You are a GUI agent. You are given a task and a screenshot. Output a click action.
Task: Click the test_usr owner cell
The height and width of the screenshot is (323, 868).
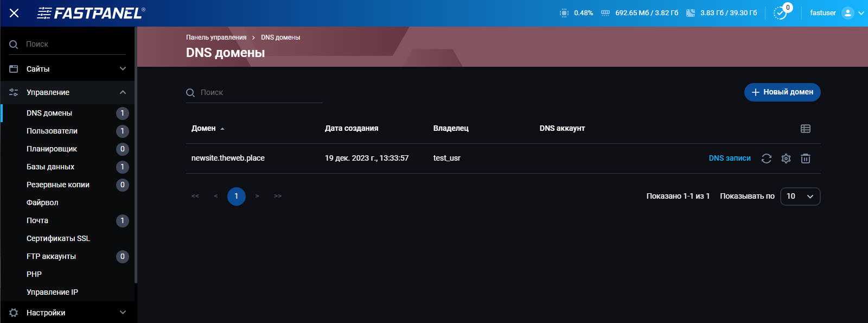pyautogui.click(x=447, y=159)
